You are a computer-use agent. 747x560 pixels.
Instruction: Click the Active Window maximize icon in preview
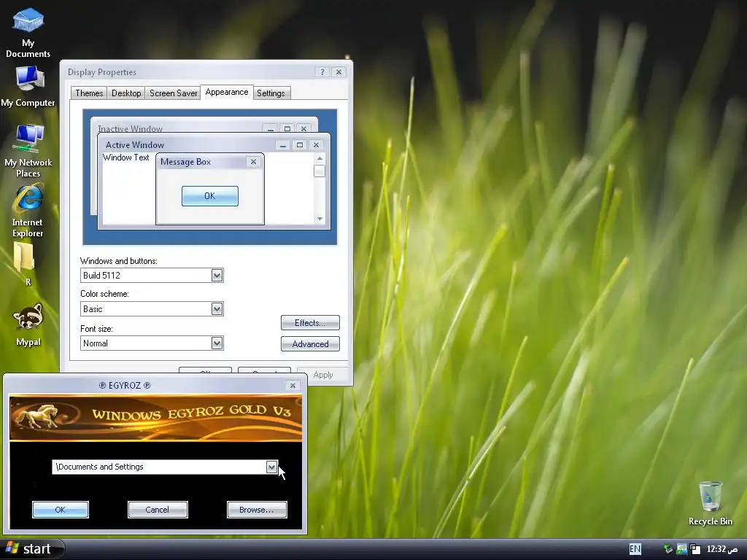(300, 145)
